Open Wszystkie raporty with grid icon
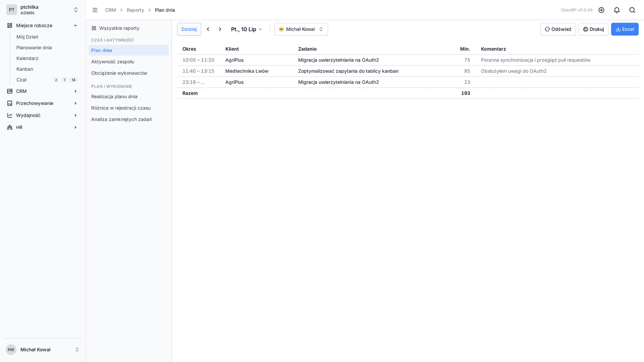644x362 pixels. pos(116,28)
